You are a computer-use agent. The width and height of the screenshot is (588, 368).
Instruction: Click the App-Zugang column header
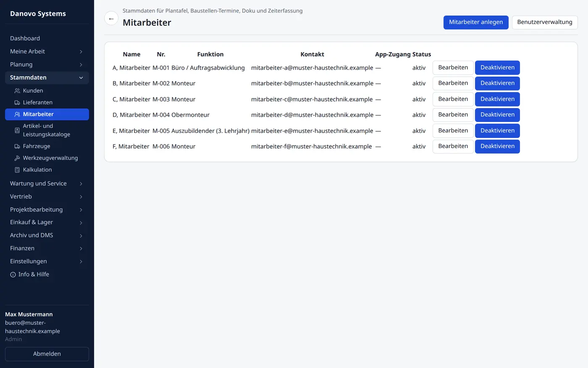pos(393,54)
